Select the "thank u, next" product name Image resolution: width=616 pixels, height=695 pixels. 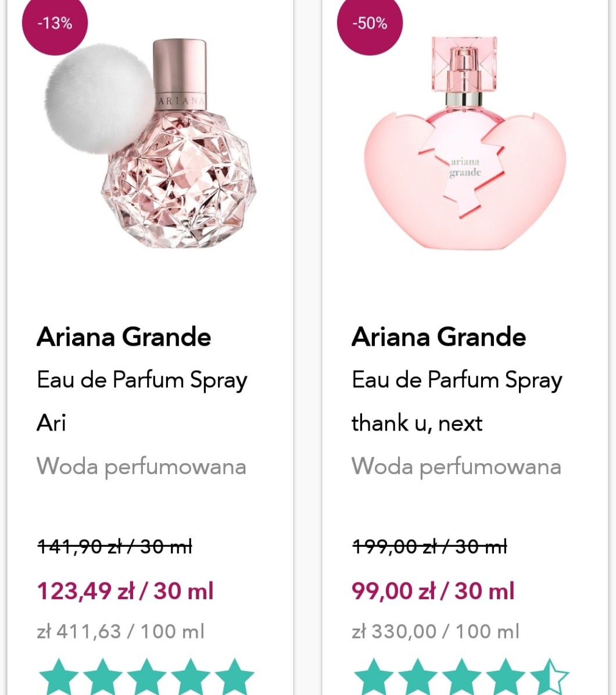pos(417,423)
